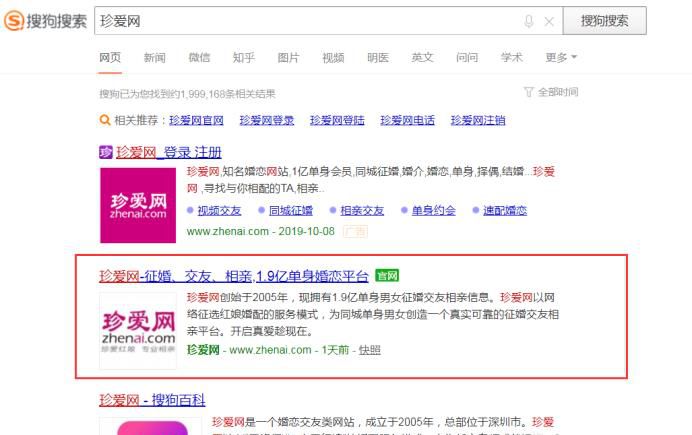This screenshot has height=435, width=692.
Task: Open the 相亲交友 sublink
Action: click(362, 210)
